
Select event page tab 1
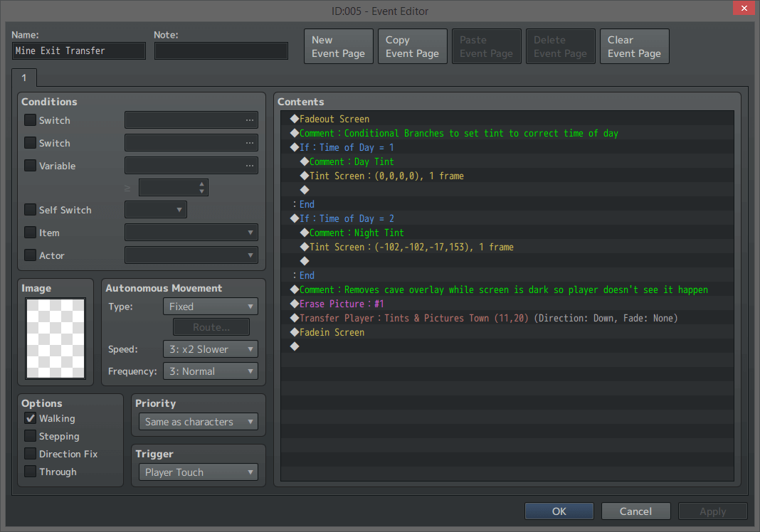coord(23,78)
